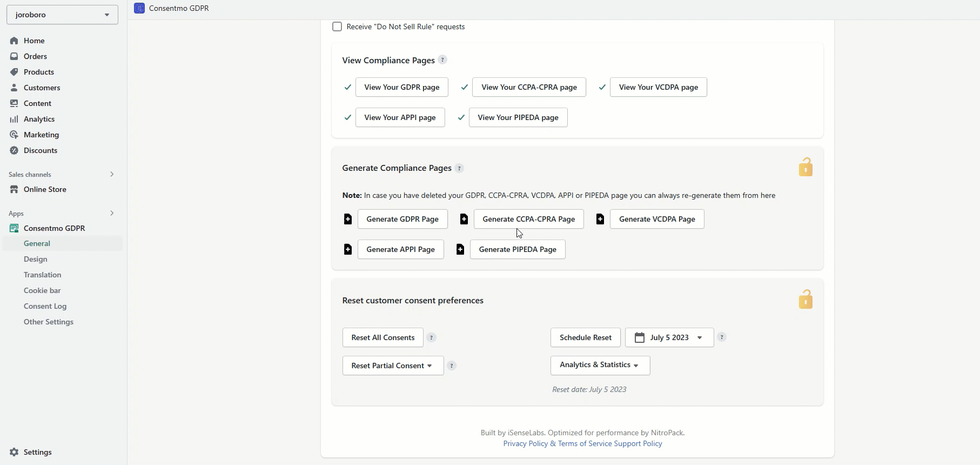980x465 pixels.
Task: Click the padlock icon in Reset consent section
Action: 806,299
